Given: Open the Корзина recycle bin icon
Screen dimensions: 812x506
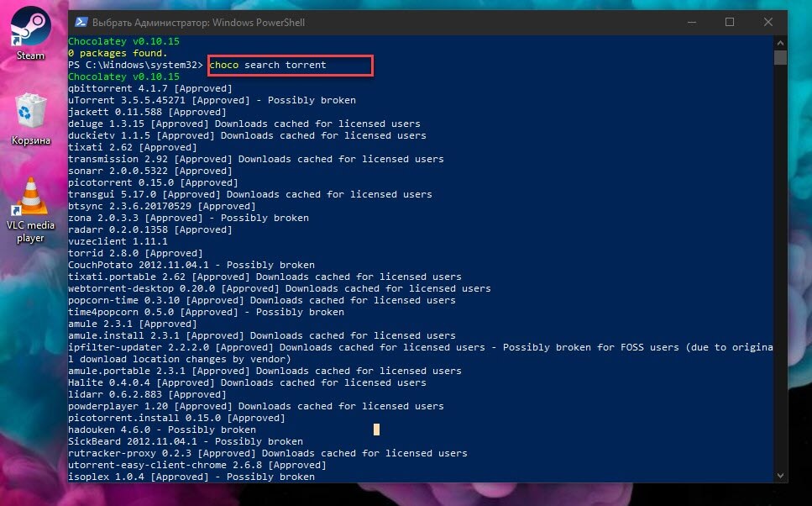Looking at the screenshot, I should coord(30,119).
